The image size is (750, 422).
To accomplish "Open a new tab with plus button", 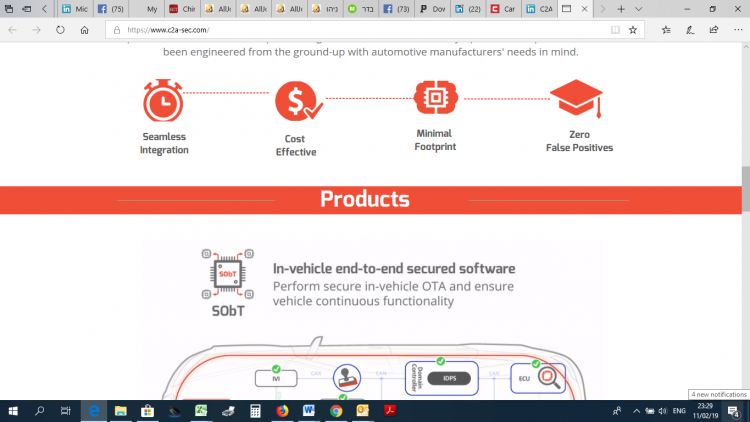I will (621, 9).
